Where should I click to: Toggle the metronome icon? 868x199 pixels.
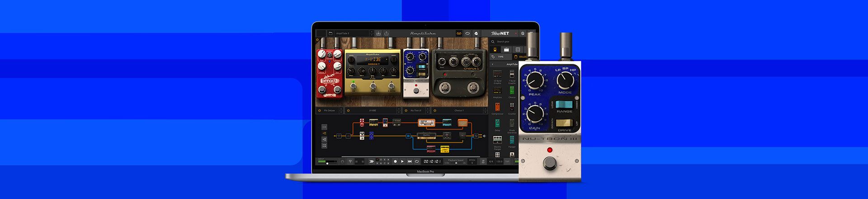tap(483, 161)
